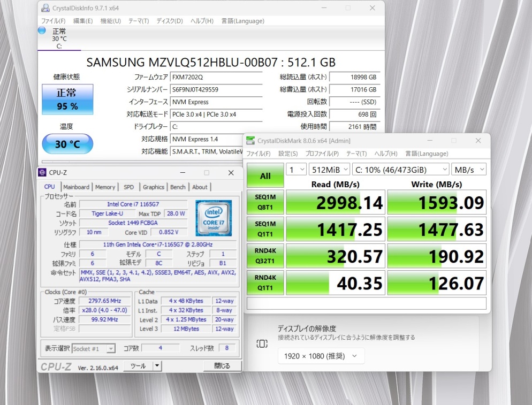Screen dimensions: 532x405
Task: Run all benchmarks with the All button
Action: tap(265, 175)
